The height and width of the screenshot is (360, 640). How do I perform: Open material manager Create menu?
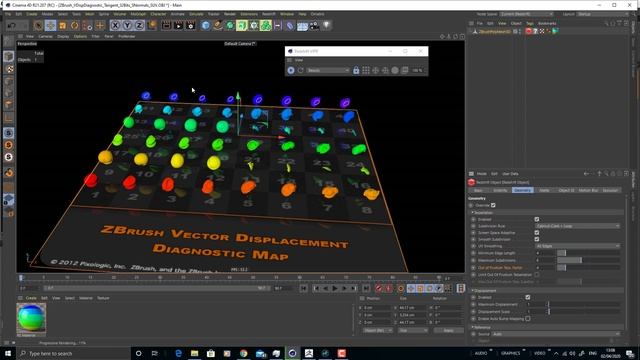click(31, 298)
